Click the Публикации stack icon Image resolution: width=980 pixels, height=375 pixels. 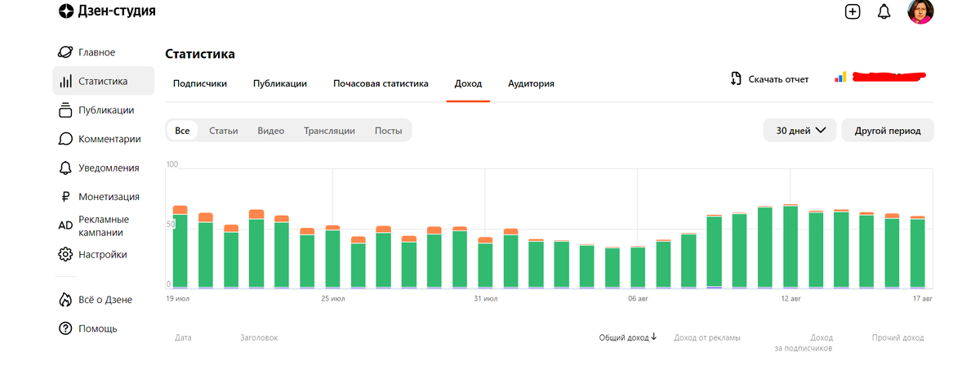[66, 110]
